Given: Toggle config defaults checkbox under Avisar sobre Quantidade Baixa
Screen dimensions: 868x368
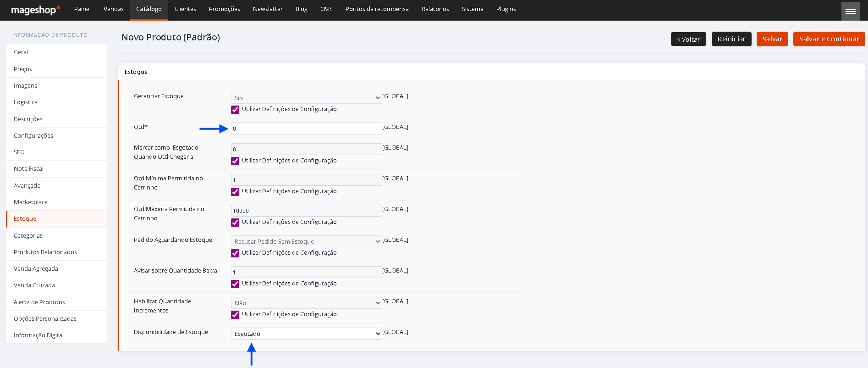Looking at the screenshot, I should 235,284.
